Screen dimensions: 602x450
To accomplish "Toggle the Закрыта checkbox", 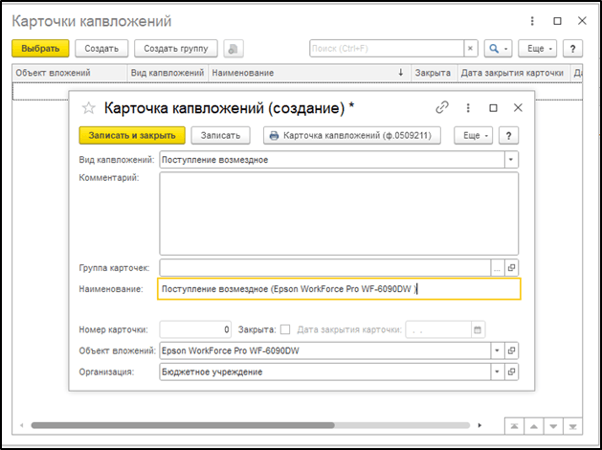I will pyautogui.click(x=286, y=329).
